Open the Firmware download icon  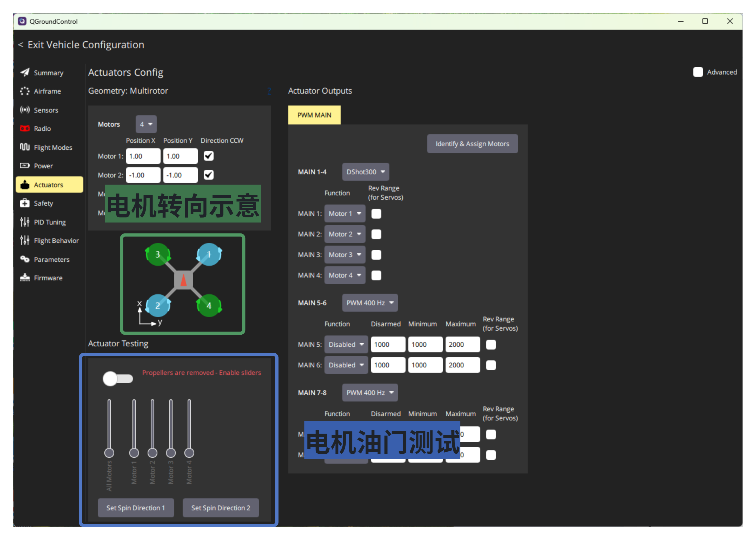coord(25,278)
